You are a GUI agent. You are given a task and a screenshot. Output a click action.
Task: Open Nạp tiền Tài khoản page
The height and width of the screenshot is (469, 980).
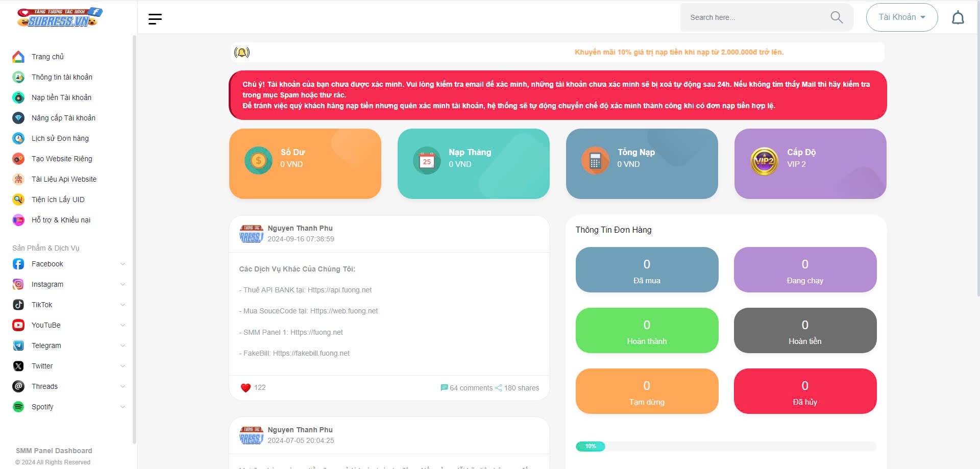point(61,97)
